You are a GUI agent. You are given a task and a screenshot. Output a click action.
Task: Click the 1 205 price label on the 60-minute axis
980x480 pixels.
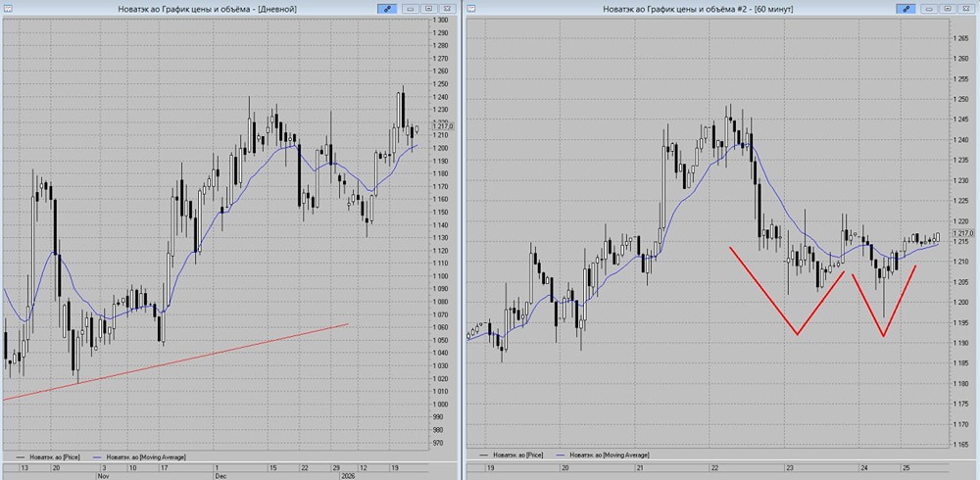coord(960,282)
